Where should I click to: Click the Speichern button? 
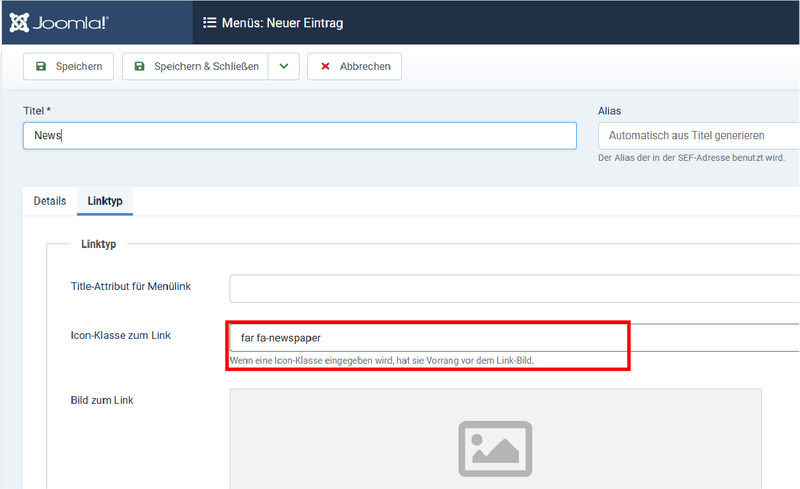(69, 67)
